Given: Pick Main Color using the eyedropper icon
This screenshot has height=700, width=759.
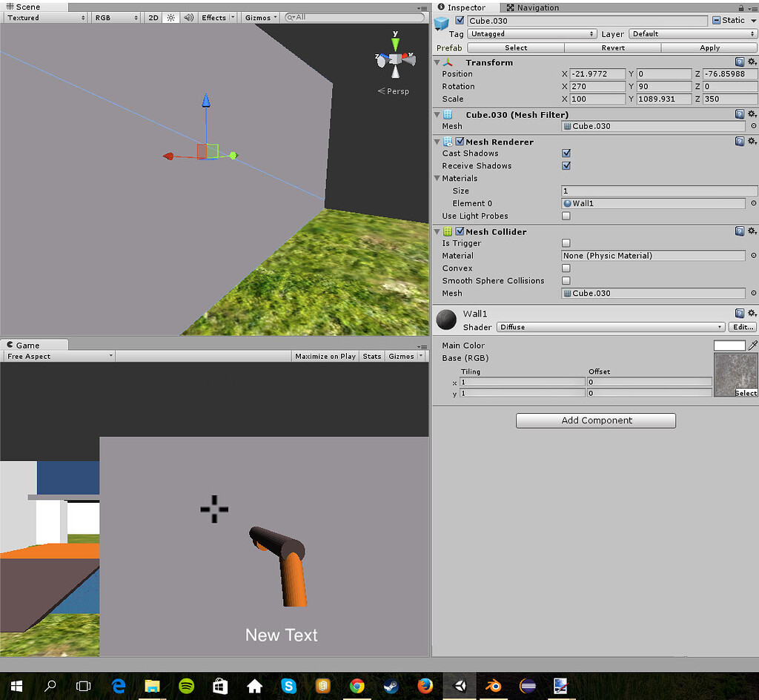Looking at the screenshot, I should (x=754, y=345).
